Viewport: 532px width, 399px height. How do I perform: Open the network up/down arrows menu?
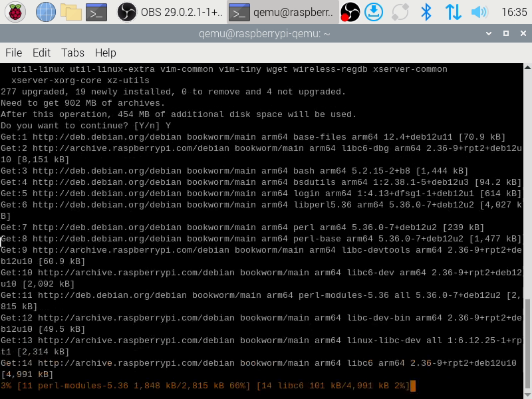(x=453, y=12)
